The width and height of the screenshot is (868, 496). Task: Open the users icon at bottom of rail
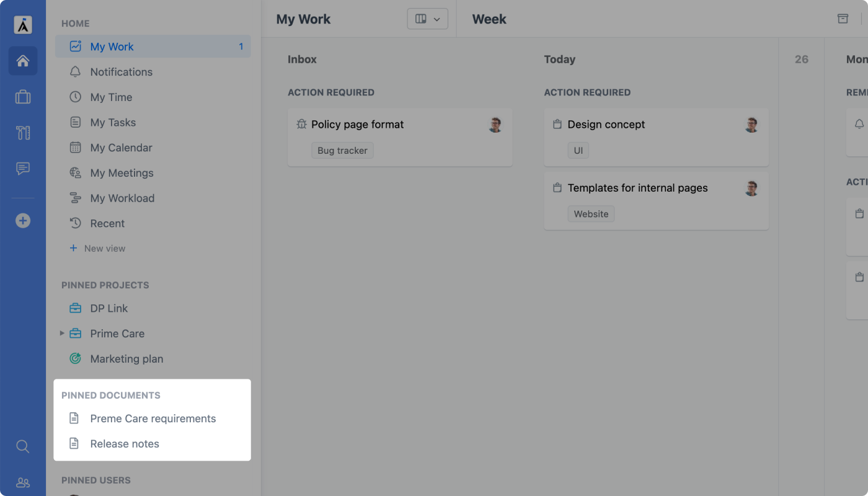point(23,482)
